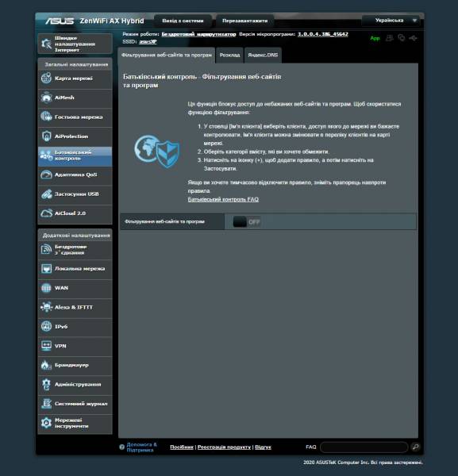Screen dimensions: 458x476
Task: Open Адаптивна QoS menu item
Action: 75,175
